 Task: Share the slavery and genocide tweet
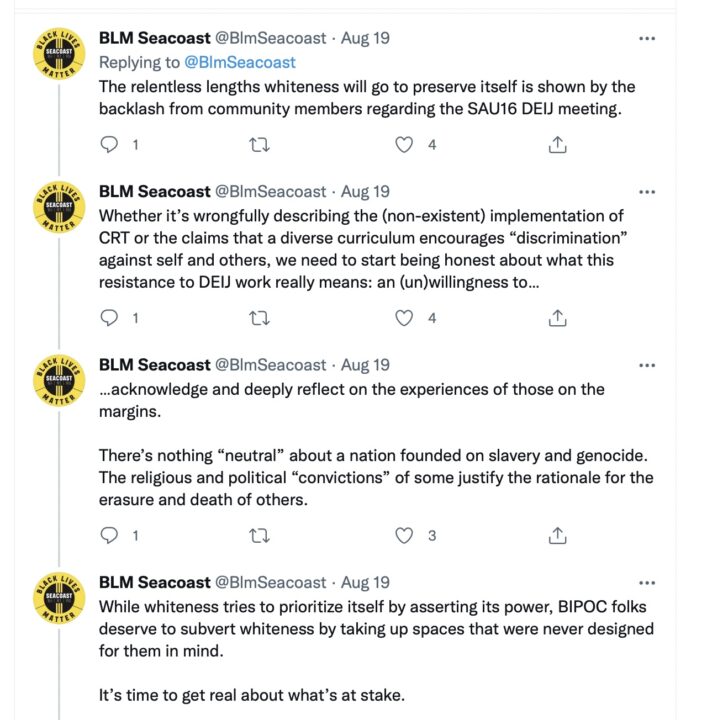pos(558,536)
